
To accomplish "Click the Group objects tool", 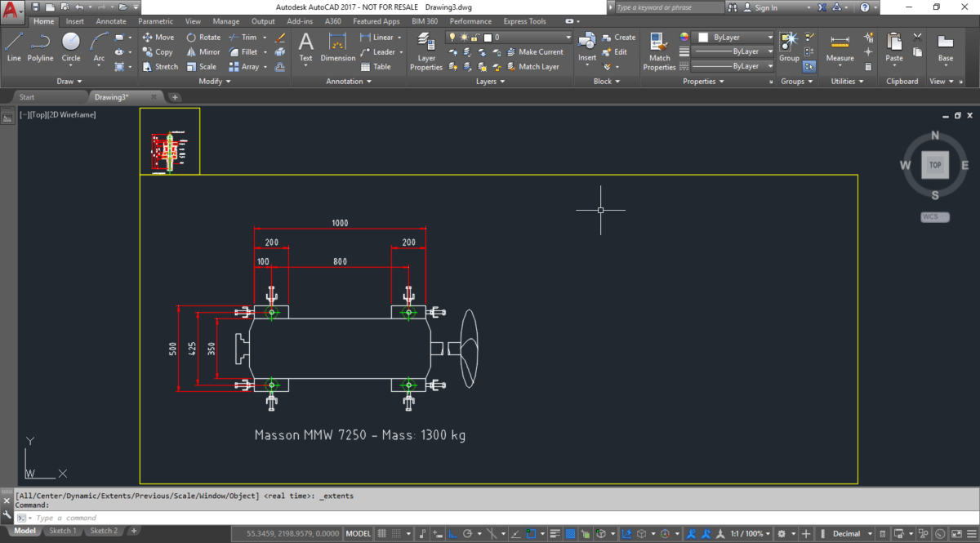I will click(x=789, y=47).
